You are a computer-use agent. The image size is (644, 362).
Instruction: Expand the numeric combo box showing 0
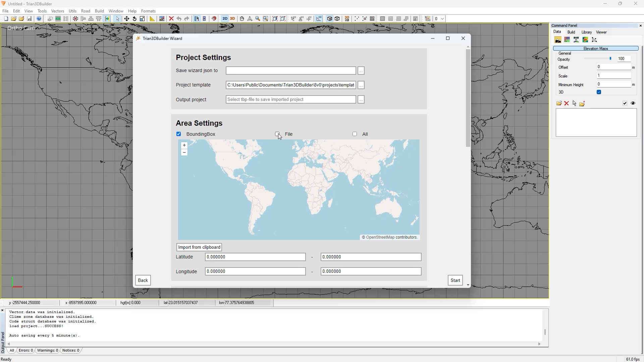443,19
